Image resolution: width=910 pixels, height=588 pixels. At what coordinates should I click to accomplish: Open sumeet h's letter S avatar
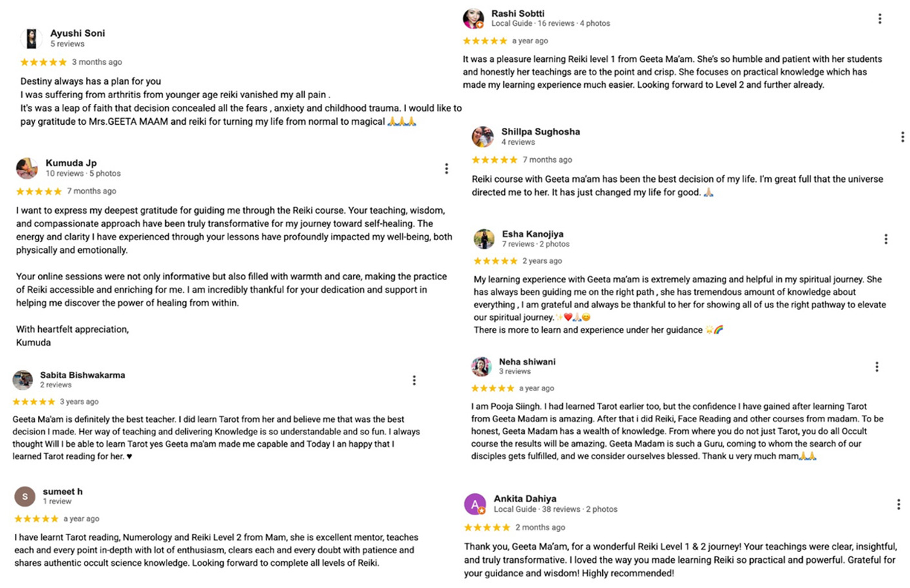(25, 496)
